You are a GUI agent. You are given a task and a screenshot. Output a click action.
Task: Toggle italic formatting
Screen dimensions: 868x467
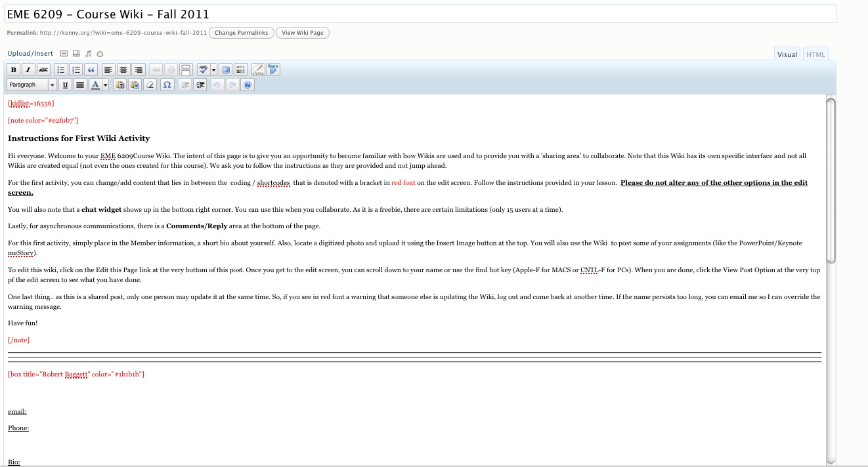coord(28,70)
